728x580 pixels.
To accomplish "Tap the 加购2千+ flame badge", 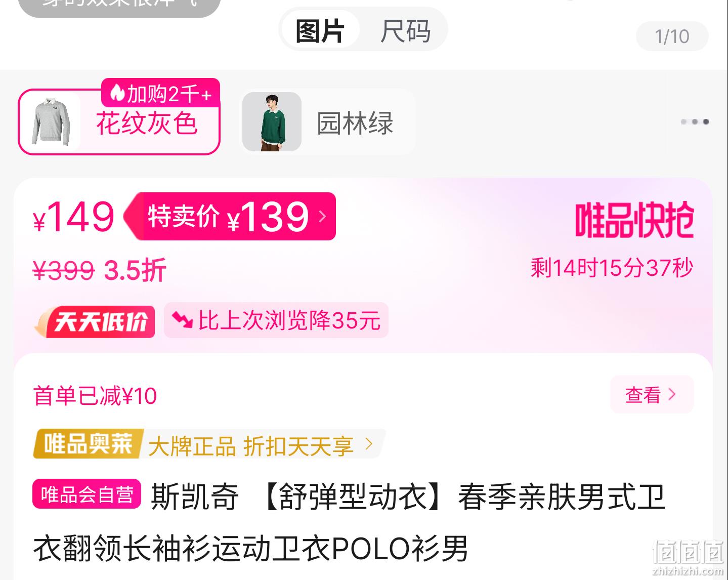I will point(160,93).
